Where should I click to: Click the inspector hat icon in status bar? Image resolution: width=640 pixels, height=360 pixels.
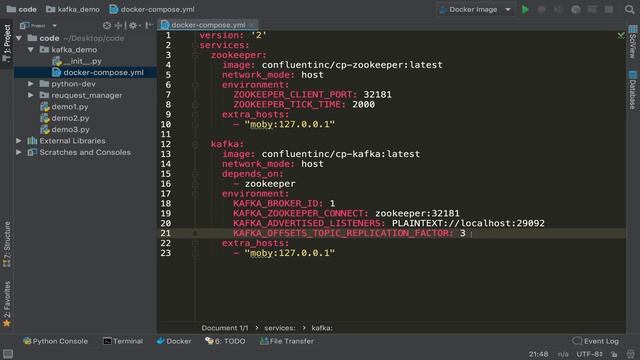coord(631,354)
